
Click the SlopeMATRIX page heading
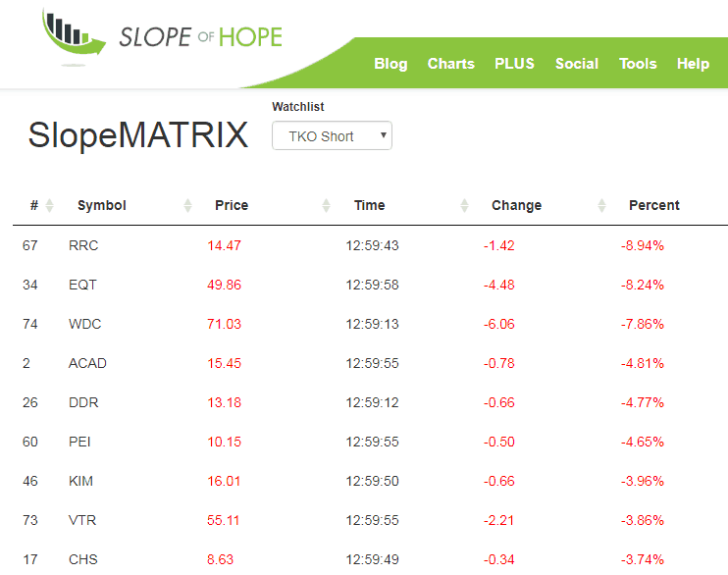point(138,135)
